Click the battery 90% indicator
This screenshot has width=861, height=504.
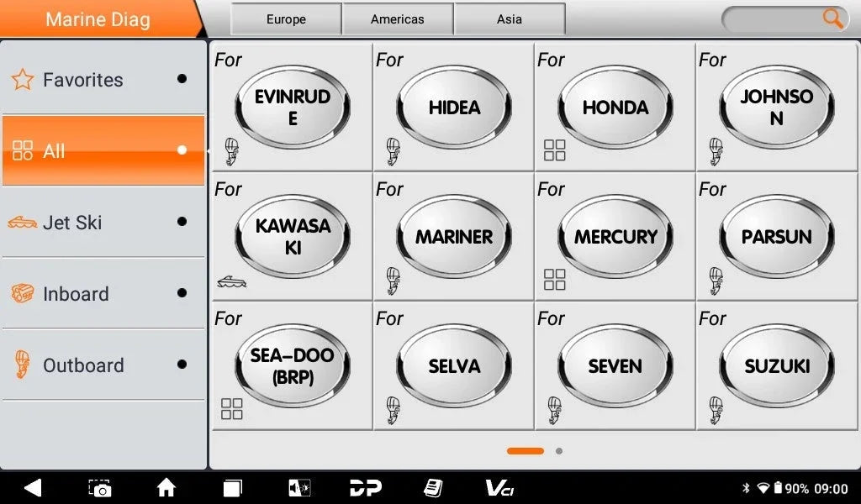tap(790, 488)
